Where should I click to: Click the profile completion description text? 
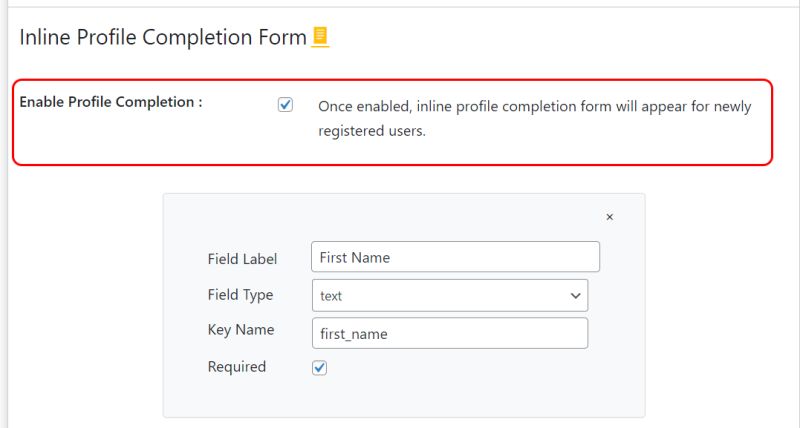click(534, 106)
